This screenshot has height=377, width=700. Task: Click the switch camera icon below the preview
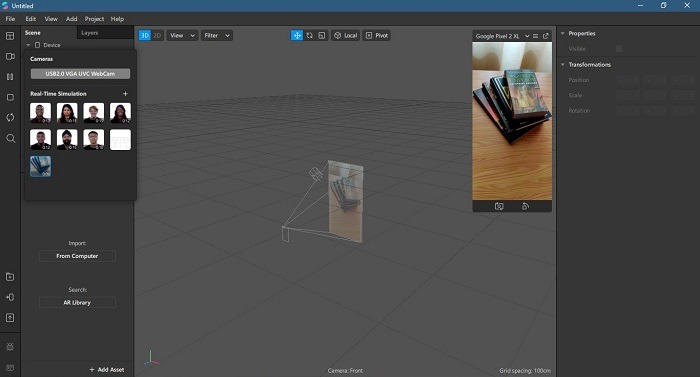click(x=499, y=206)
